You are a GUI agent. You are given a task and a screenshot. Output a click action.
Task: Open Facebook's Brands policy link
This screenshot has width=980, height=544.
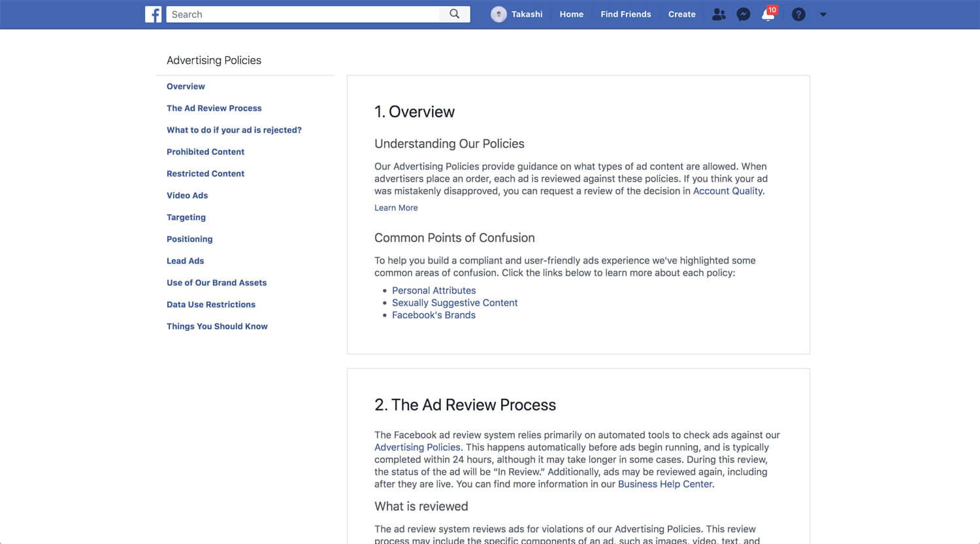(x=434, y=315)
